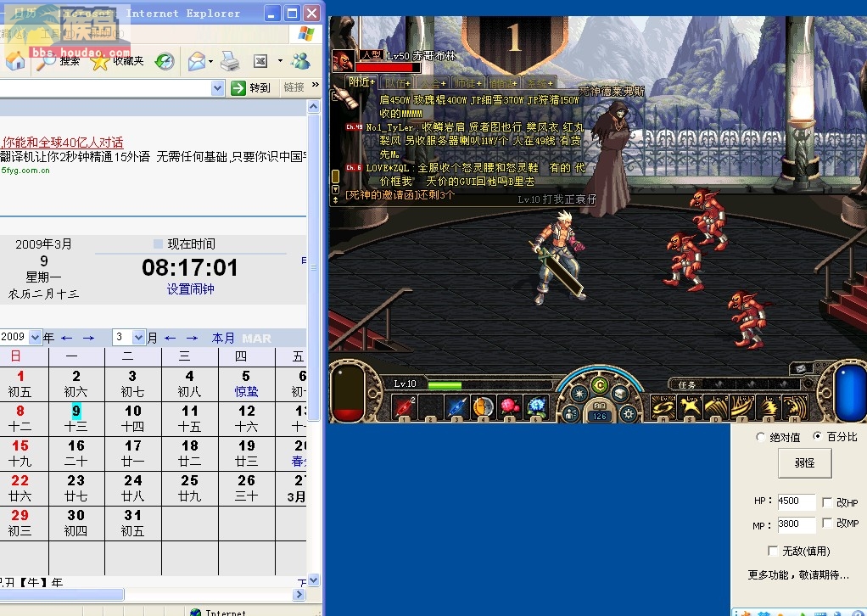Switch to the 系统 chat tab
Image resolution: width=867 pixels, height=616 pixels.
[539, 82]
